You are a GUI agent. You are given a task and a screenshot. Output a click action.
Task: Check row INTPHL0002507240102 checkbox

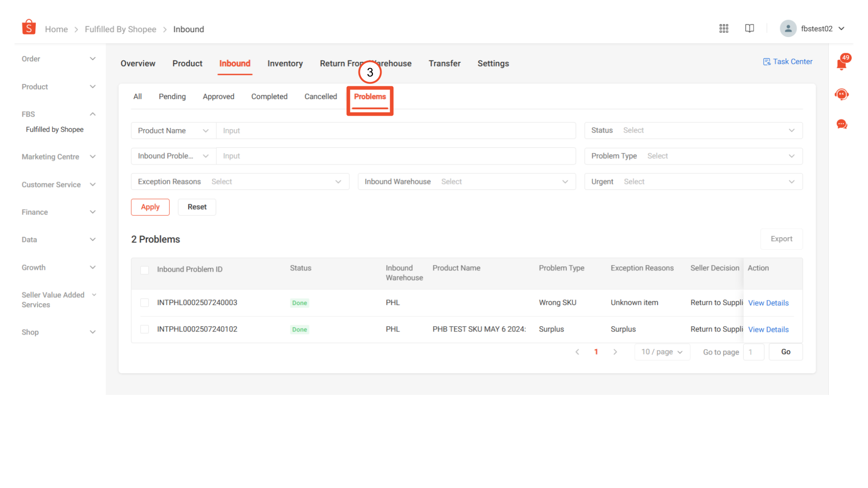[145, 329]
